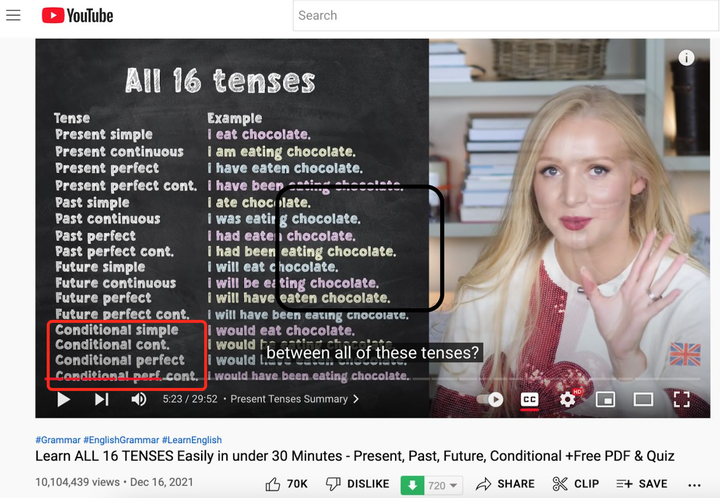The height and width of the screenshot is (498, 720).
Task: Switch to theater mode
Action: [x=643, y=399]
